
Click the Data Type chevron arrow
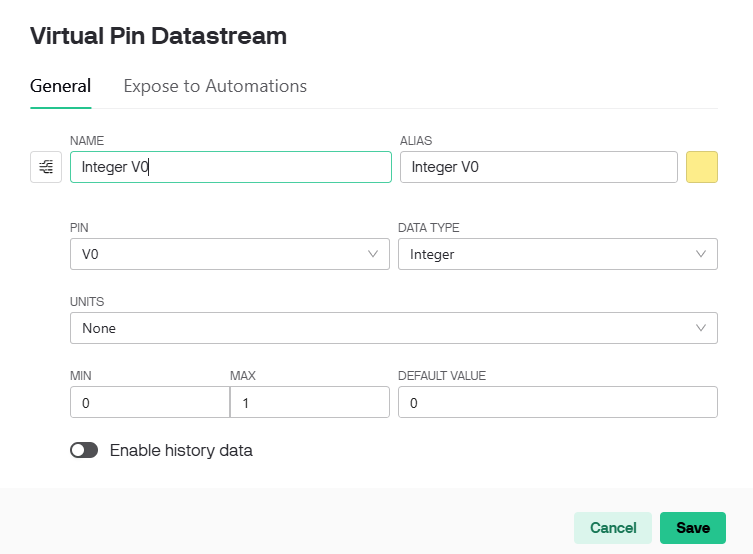pyautogui.click(x=701, y=254)
